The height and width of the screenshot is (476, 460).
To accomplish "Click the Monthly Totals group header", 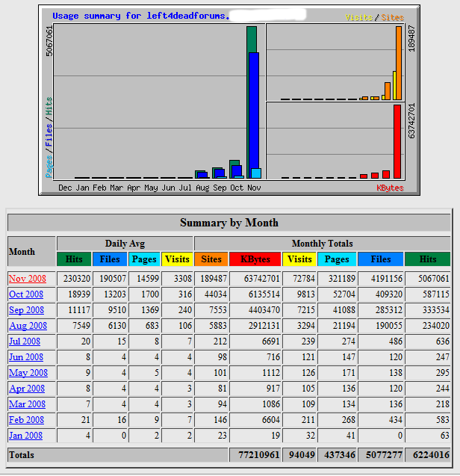I will (323, 244).
